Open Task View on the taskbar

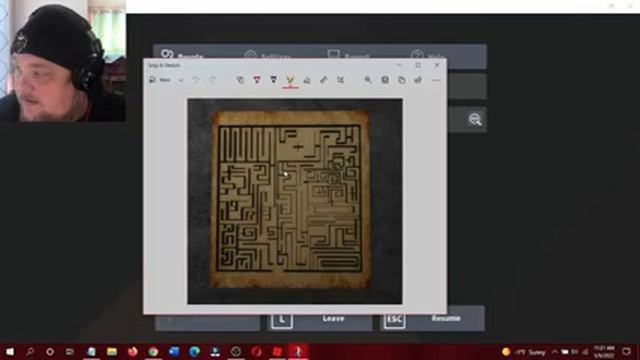(x=70, y=351)
